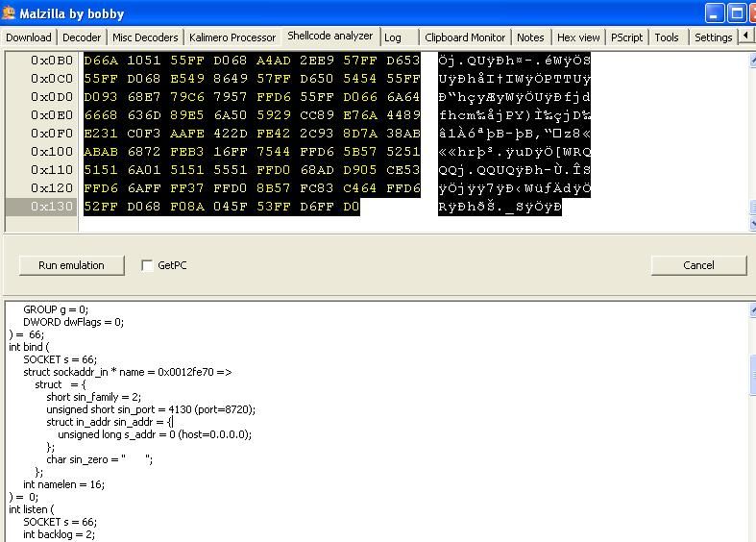
Task: Open the Clipboard Monitor tab
Action: pos(465,37)
